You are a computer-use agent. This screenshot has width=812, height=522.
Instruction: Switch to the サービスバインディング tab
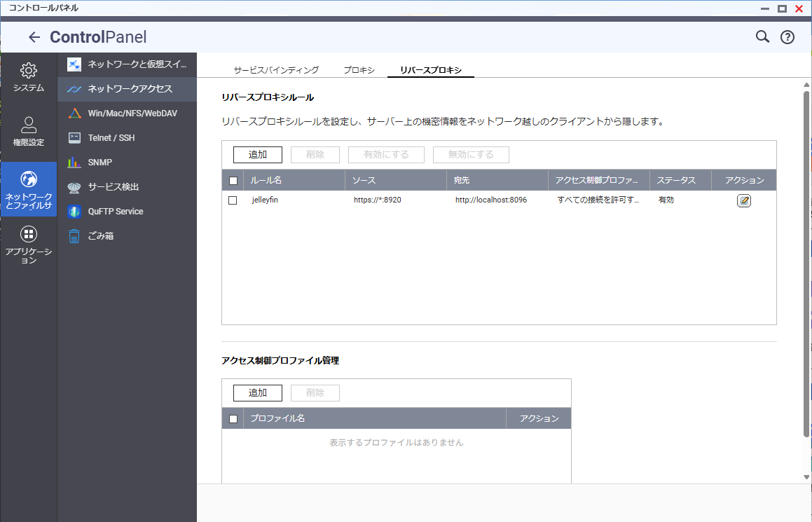(x=276, y=70)
